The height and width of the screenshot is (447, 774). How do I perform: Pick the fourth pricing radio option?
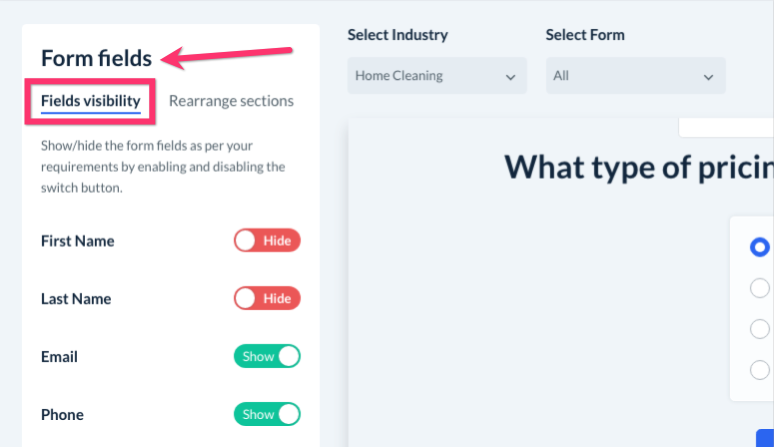(x=760, y=370)
